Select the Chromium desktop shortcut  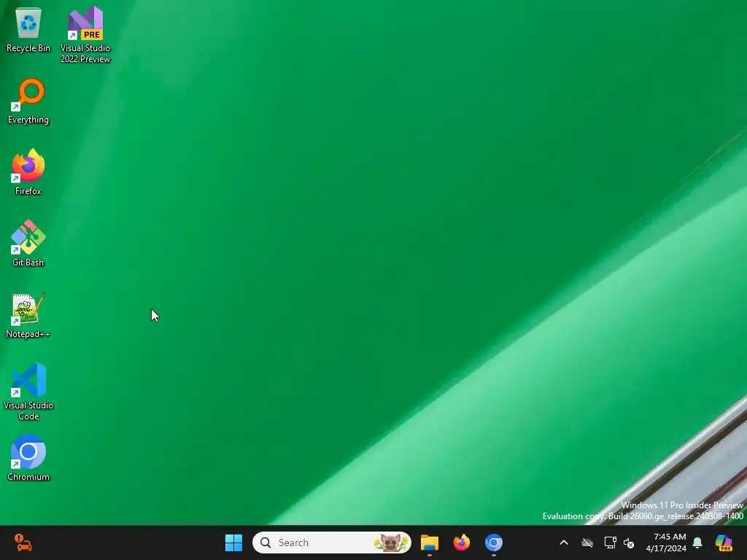click(x=28, y=458)
